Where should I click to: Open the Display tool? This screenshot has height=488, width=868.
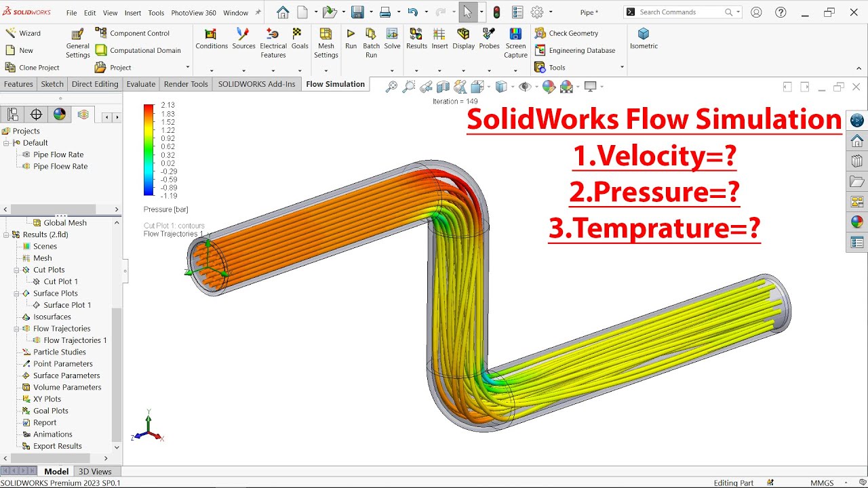pyautogui.click(x=463, y=39)
